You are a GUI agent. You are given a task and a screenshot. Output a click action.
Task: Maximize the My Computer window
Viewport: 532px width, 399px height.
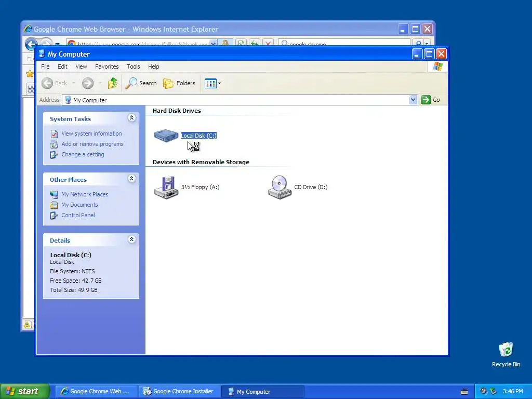pos(429,54)
